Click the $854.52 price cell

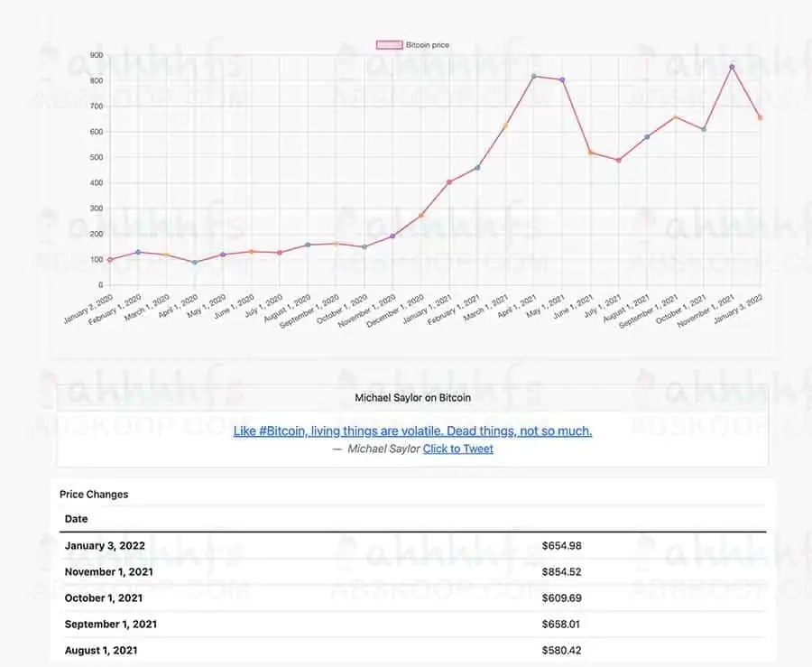tap(562, 572)
